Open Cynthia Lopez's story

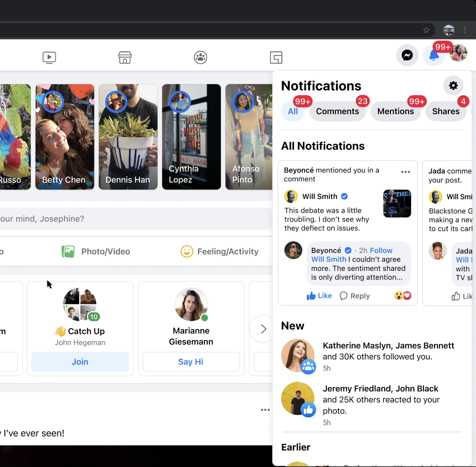click(x=191, y=137)
